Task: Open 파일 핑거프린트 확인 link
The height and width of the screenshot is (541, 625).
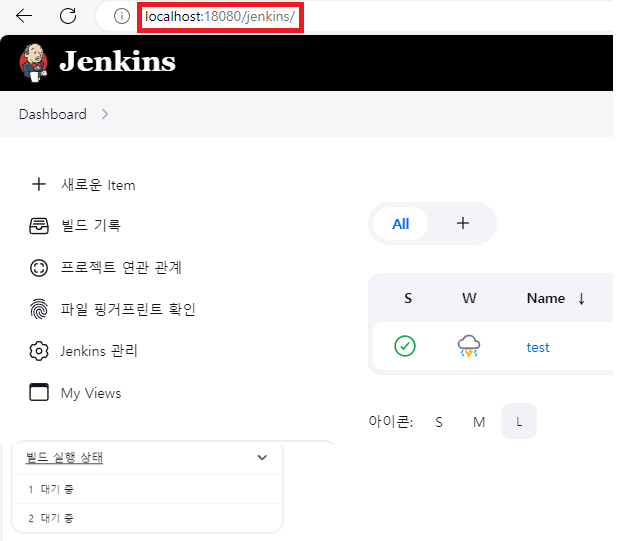Action: [x=128, y=309]
